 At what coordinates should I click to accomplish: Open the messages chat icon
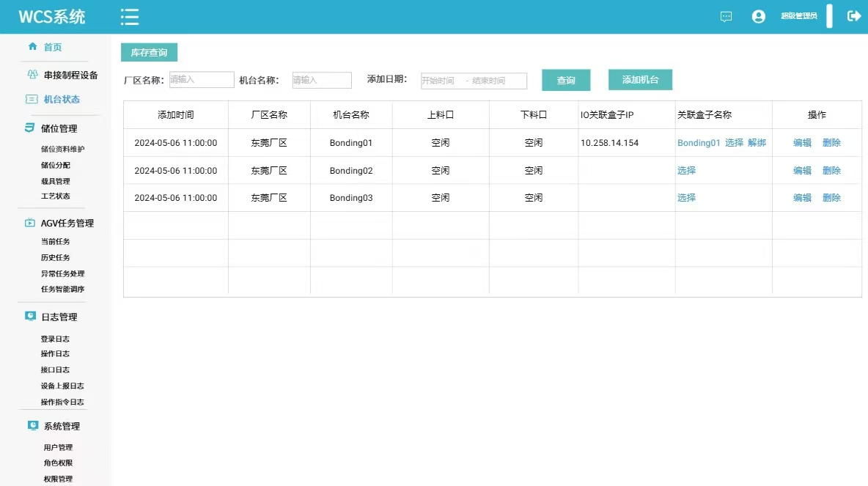tap(726, 17)
